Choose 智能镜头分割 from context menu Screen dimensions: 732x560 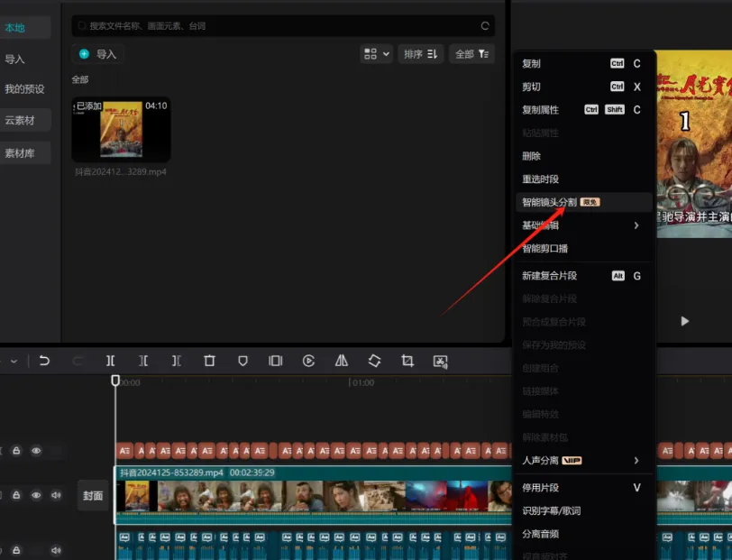(x=550, y=202)
